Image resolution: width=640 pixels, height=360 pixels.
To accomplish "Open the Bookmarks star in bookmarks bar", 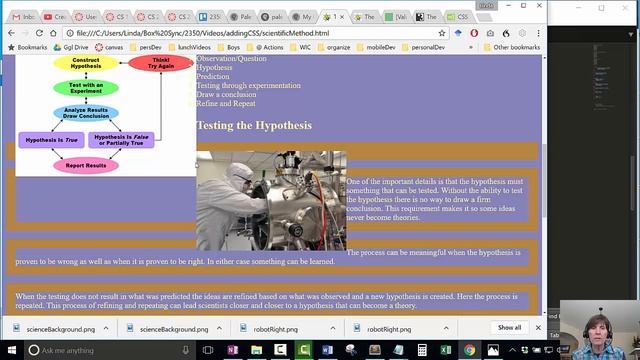I will pyautogui.click(x=27, y=47).
